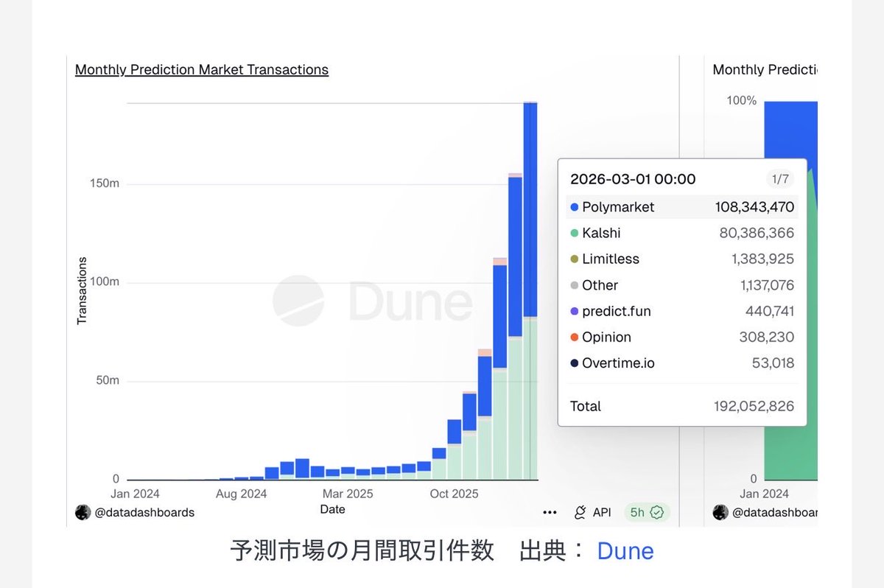Select the Polymarket row in tooltip
Screen dimensions: 884x588
click(682, 207)
